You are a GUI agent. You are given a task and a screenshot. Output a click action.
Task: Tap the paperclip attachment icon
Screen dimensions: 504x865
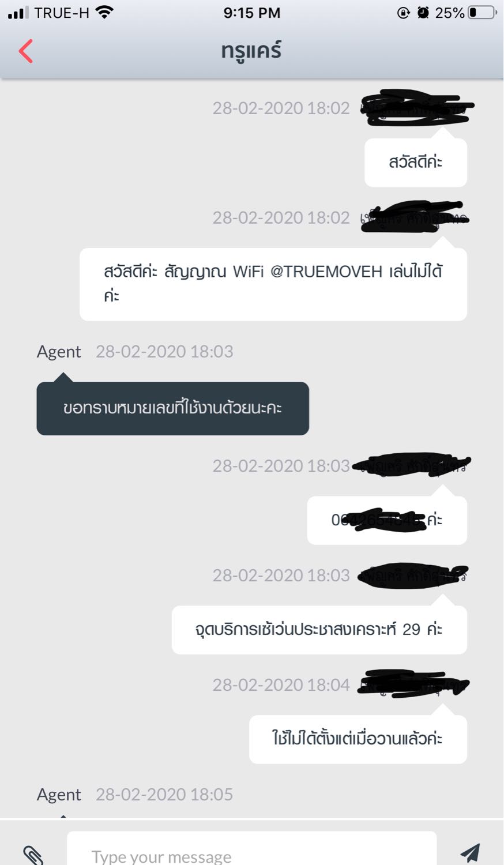[33, 854]
